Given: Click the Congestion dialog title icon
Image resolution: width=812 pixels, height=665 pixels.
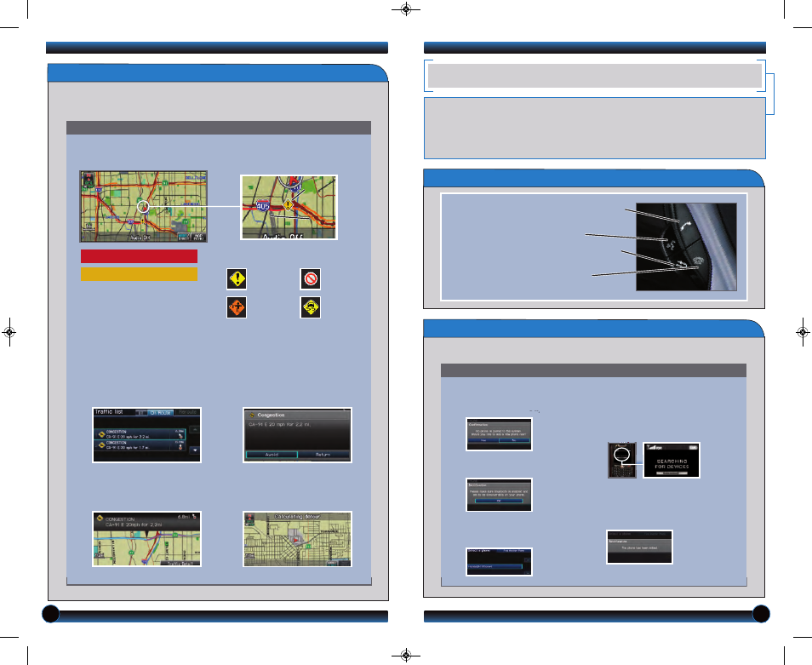Looking at the screenshot, I should 252,415.
